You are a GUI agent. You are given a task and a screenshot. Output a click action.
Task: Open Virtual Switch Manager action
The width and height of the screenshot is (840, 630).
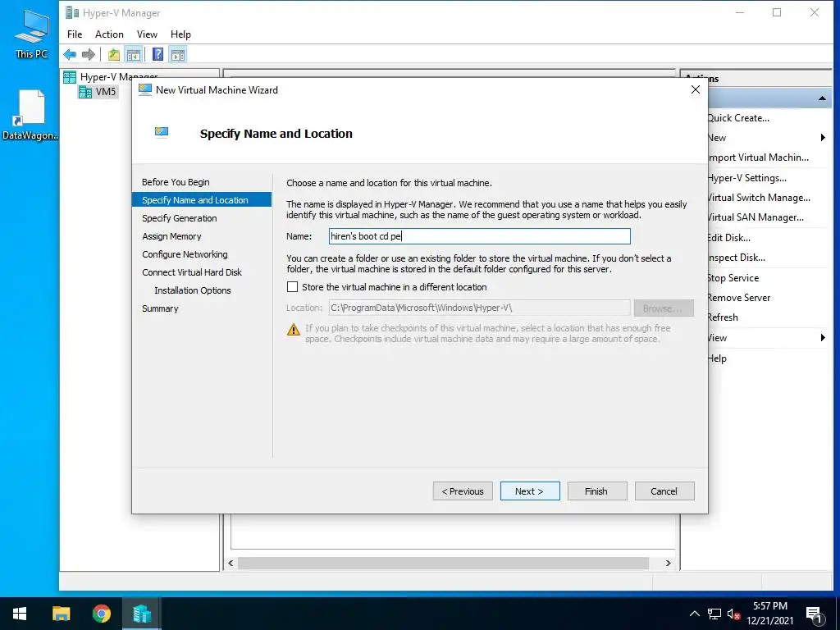[x=759, y=198]
